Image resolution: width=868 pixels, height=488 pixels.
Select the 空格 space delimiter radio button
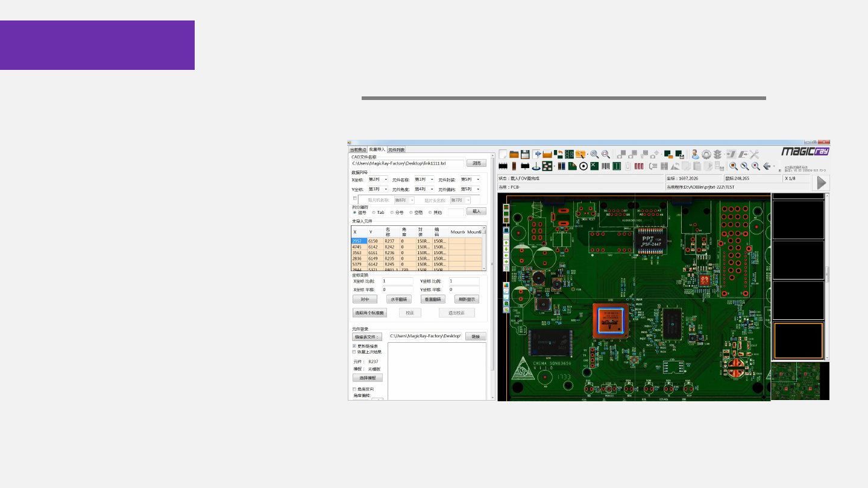(x=411, y=212)
